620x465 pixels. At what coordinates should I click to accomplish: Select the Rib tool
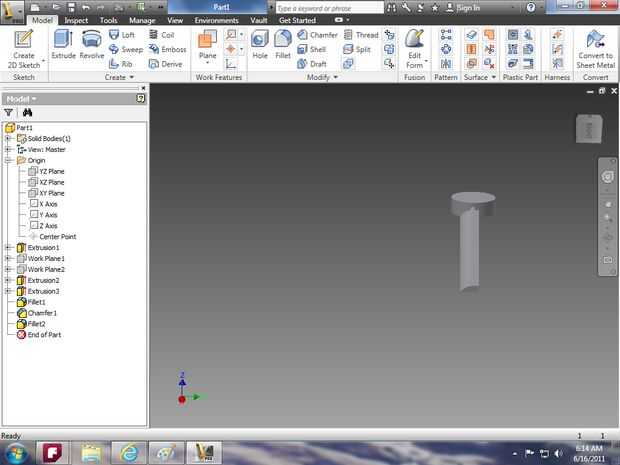[x=121, y=64]
